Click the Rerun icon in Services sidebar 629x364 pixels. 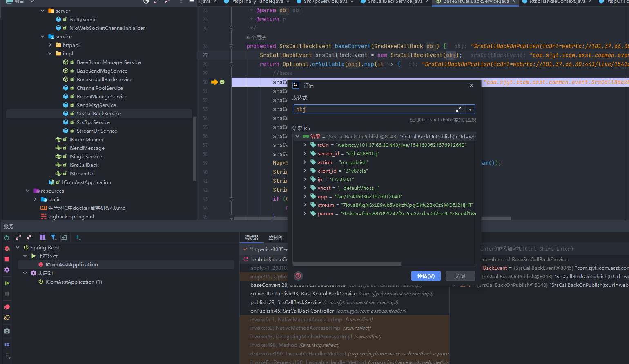pyautogui.click(x=7, y=237)
